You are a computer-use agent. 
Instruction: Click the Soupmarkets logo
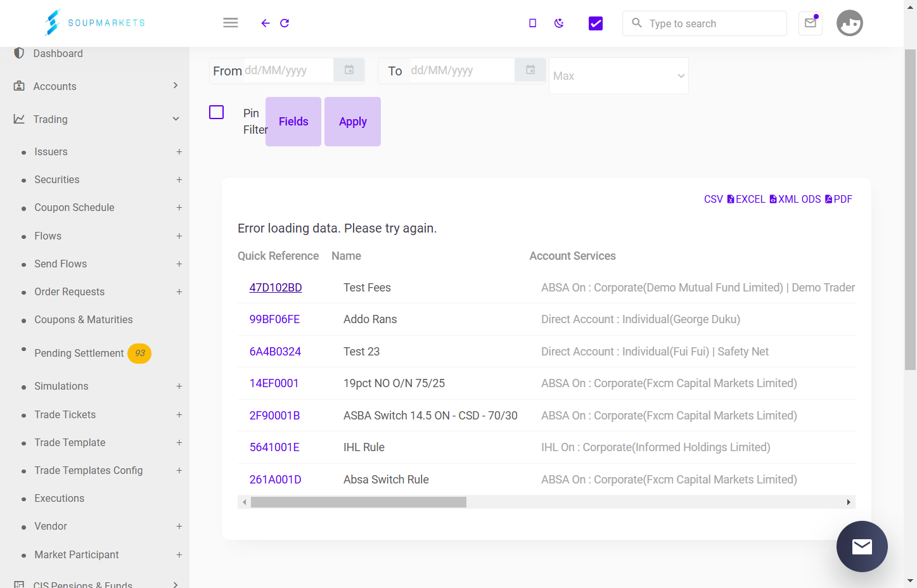95,23
